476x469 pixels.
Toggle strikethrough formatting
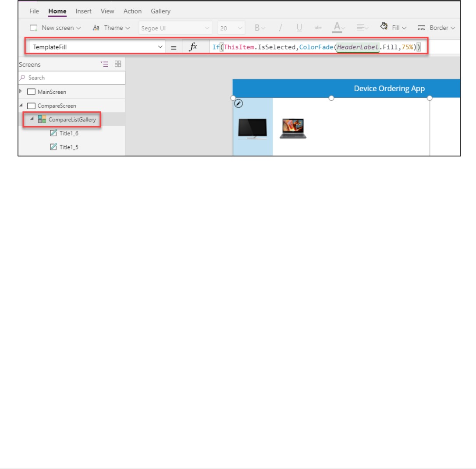click(x=318, y=28)
